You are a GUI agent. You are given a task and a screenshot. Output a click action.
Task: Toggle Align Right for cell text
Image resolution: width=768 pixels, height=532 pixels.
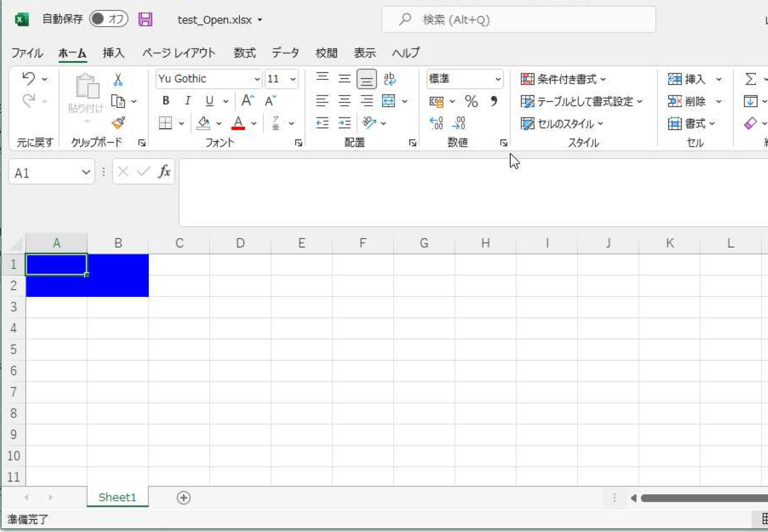pos(367,101)
